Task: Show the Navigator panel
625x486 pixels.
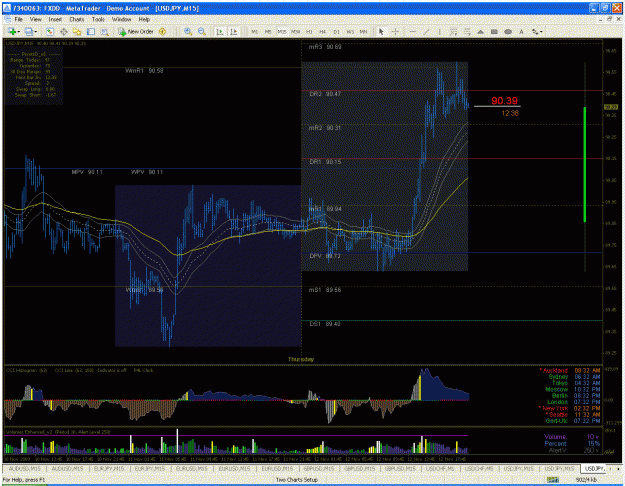Action: (77, 31)
